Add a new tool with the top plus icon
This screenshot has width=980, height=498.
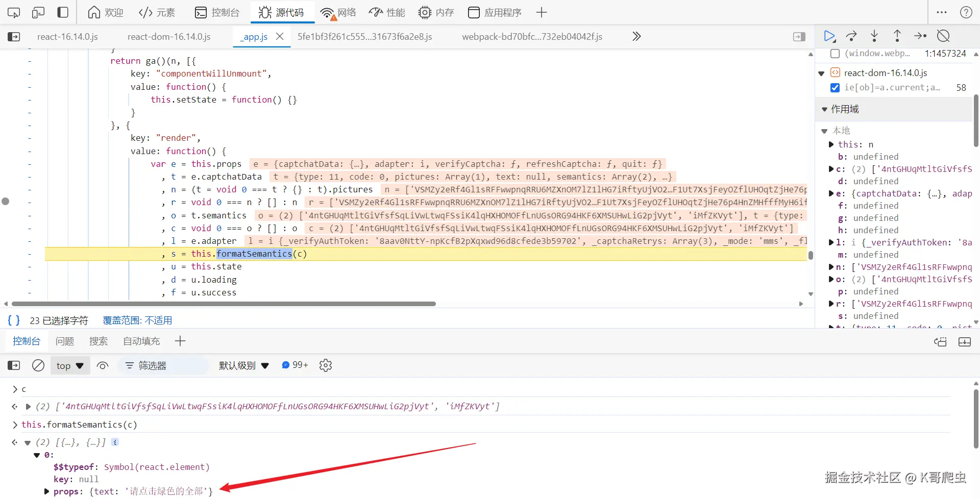542,12
